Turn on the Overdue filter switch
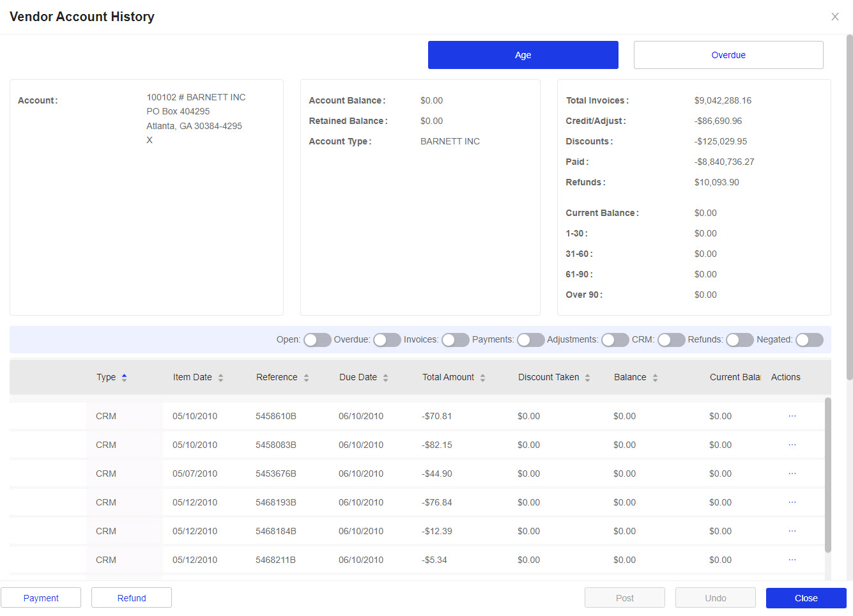This screenshot has width=853, height=616. tap(387, 340)
